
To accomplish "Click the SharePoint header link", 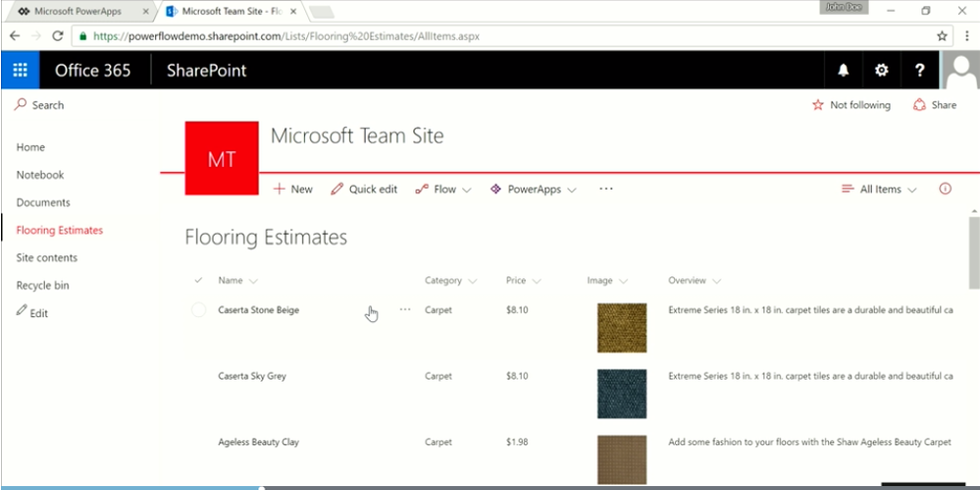I will pos(206,70).
